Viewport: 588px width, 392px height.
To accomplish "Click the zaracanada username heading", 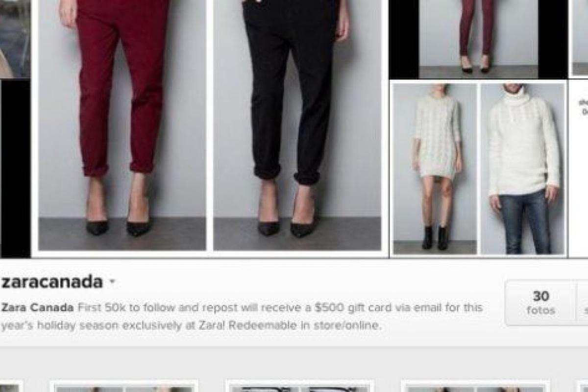I will 52,282.
